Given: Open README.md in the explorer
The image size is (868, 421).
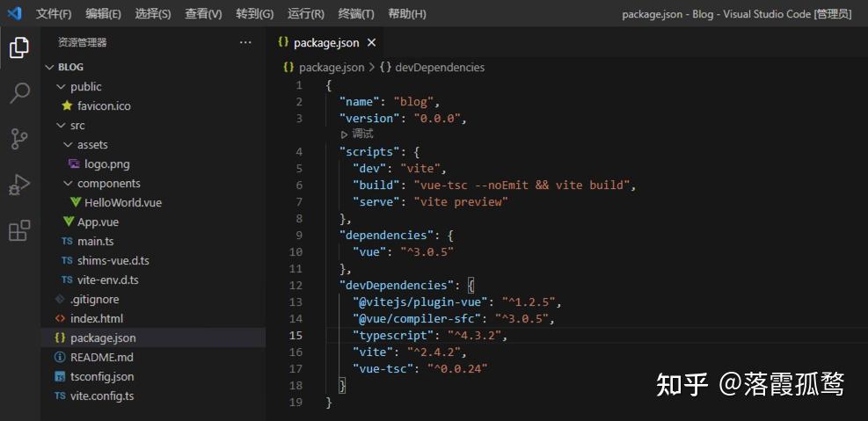Looking at the screenshot, I should pyautogui.click(x=102, y=358).
